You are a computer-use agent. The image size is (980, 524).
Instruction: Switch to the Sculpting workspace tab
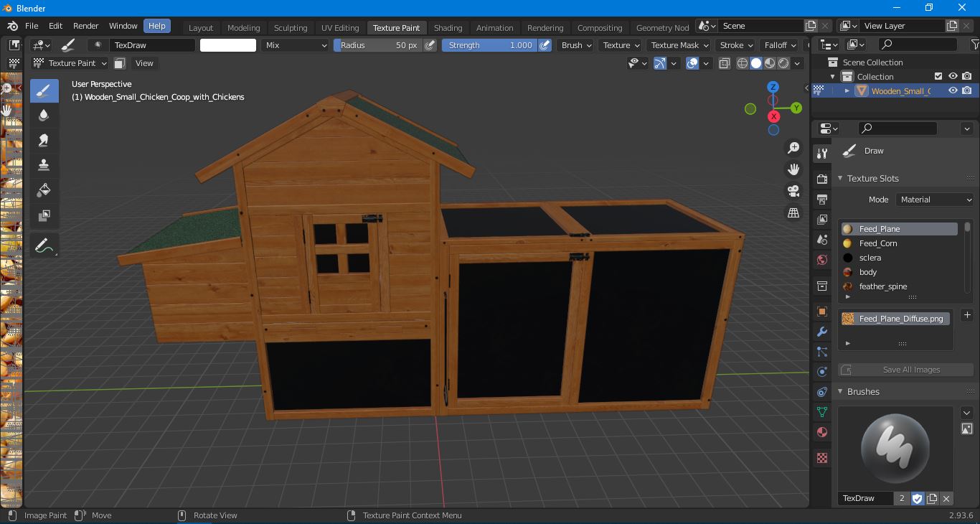[x=291, y=27]
